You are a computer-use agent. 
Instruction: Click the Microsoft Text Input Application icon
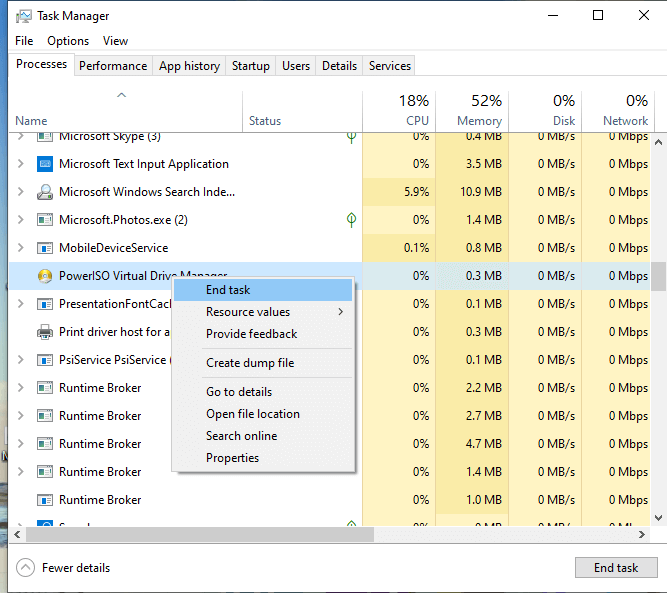coord(45,164)
